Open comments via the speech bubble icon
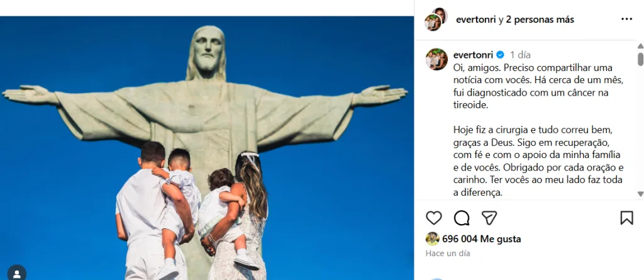This screenshot has height=280, width=644. pos(462,218)
